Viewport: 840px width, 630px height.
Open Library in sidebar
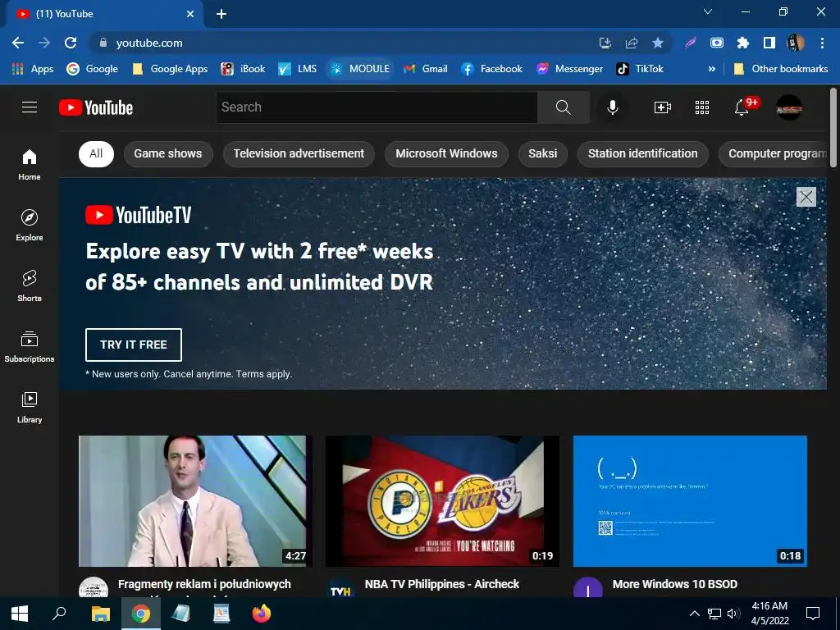(30, 407)
